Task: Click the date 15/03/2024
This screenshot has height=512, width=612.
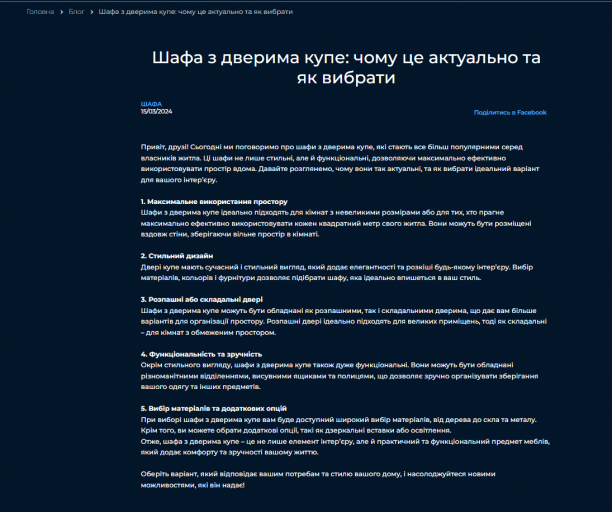Action: click(156, 111)
